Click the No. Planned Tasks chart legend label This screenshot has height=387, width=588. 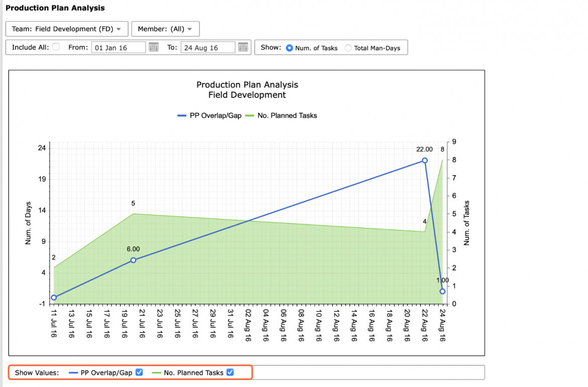[287, 116]
